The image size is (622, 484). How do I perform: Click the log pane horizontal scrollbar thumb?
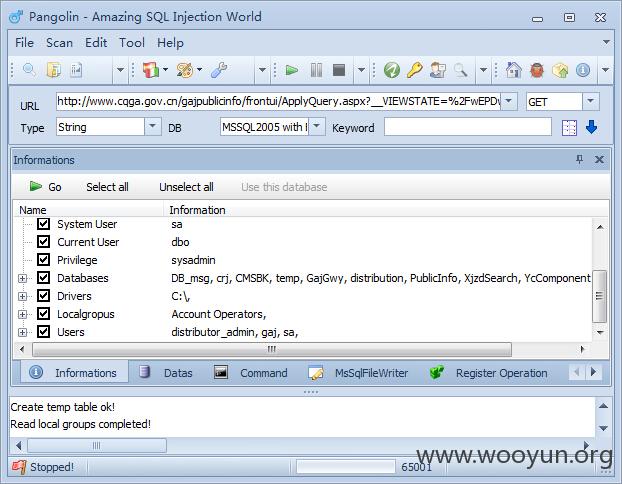point(97,446)
